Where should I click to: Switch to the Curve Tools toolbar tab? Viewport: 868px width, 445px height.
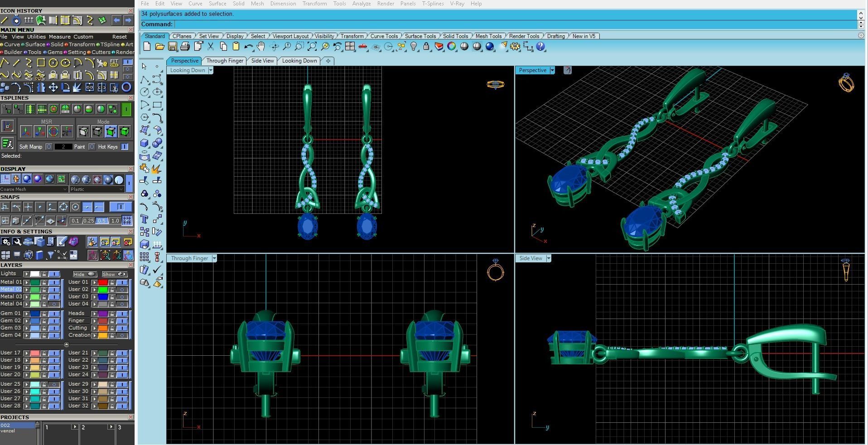[x=384, y=36]
